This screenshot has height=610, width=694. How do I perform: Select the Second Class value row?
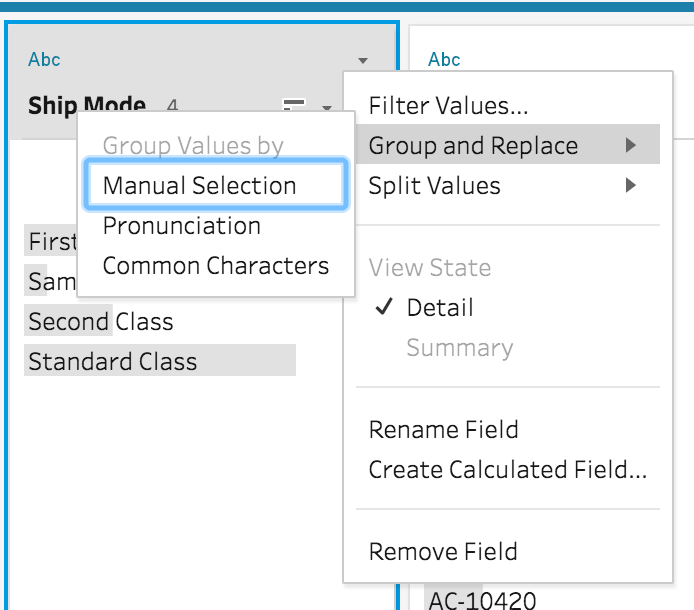[100, 322]
